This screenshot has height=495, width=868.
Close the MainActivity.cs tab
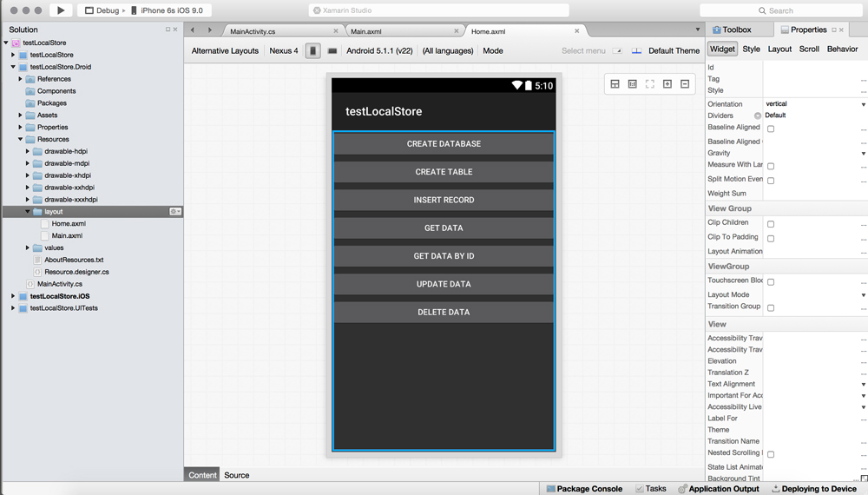(338, 31)
